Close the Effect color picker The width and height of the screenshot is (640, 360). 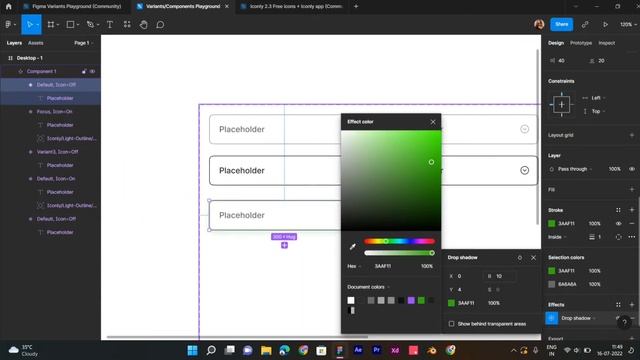pos(433,122)
